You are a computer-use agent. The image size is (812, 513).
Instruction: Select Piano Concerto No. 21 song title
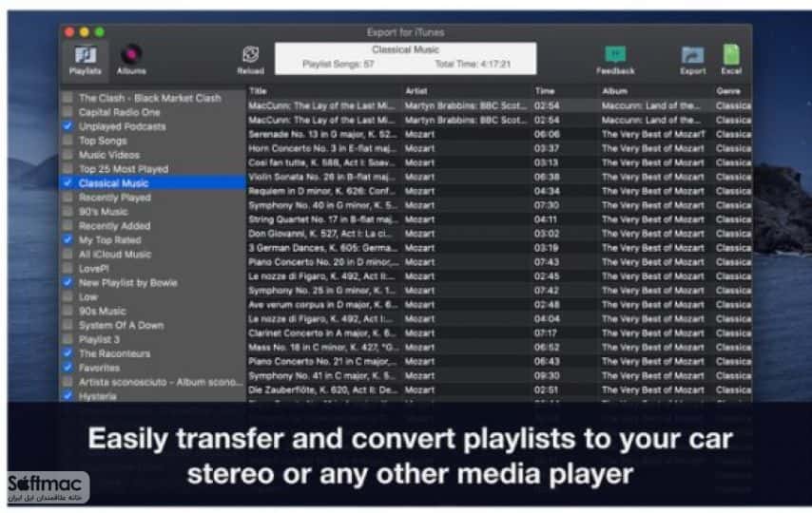[323, 361]
